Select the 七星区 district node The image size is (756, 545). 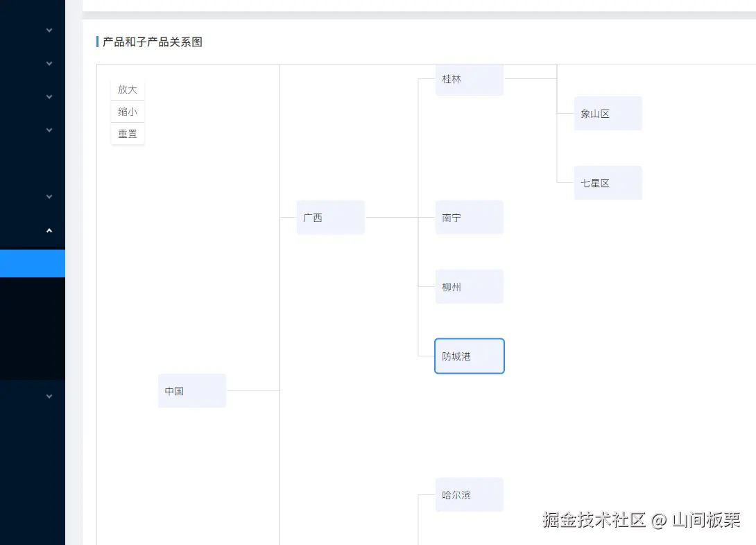[x=608, y=182]
